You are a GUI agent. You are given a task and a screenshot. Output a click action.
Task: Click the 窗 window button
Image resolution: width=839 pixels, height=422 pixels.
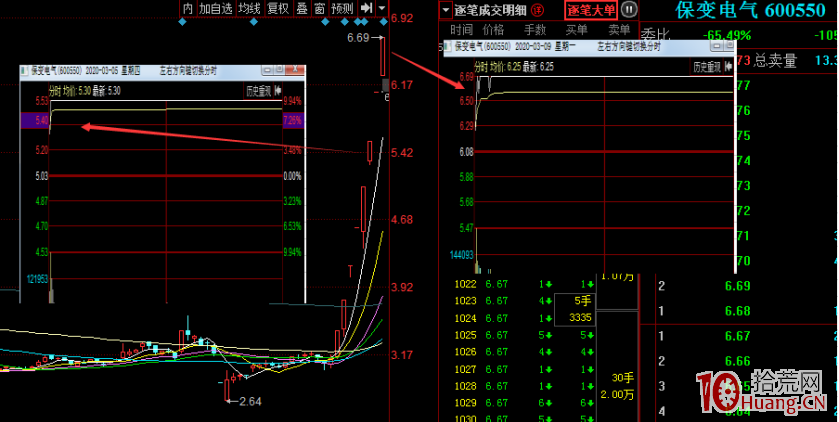319,8
